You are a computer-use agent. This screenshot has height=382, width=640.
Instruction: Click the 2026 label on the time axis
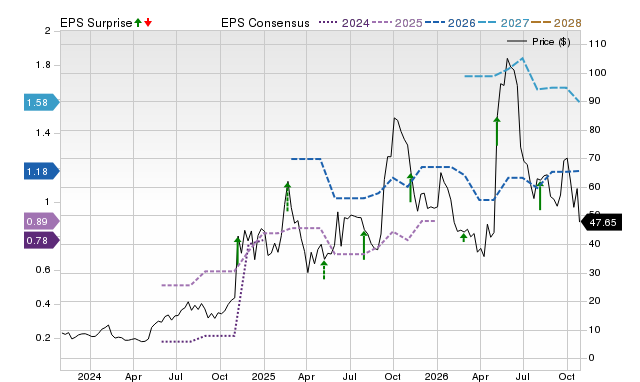click(437, 376)
